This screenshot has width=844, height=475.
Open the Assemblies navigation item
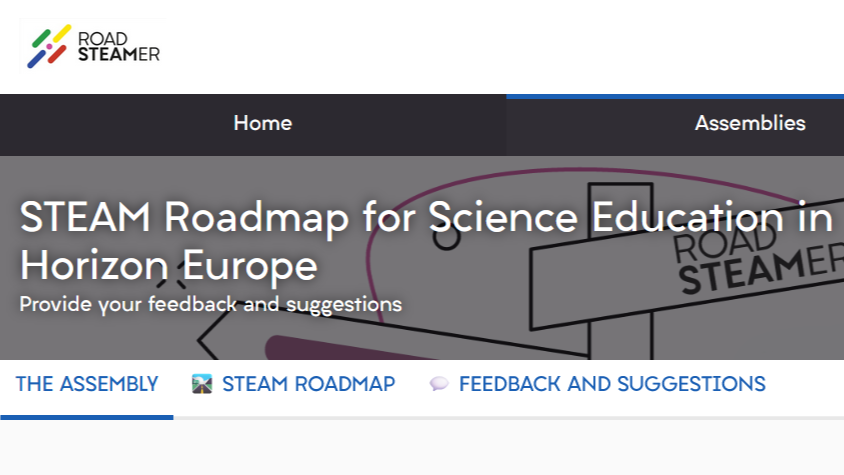(750, 123)
